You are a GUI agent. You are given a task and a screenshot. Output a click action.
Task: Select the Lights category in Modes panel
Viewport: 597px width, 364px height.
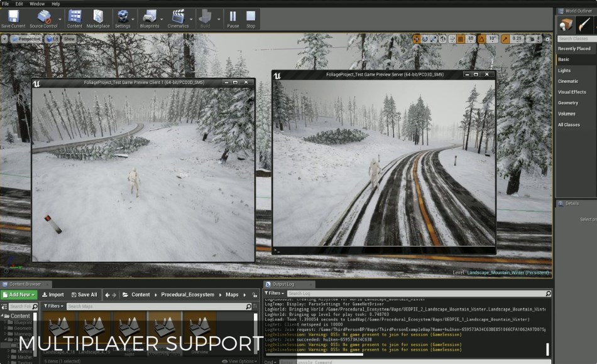tap(564, 70)
